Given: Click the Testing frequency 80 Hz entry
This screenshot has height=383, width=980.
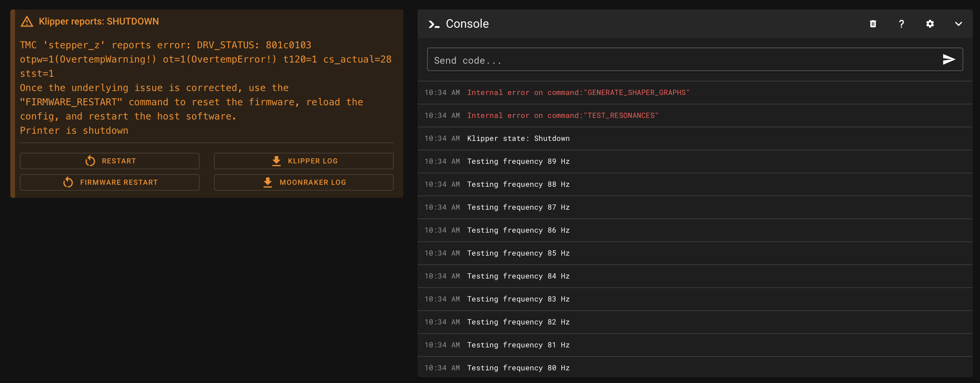Looking at the screenshot, I should pyautogui.click(x=518, y=368).
